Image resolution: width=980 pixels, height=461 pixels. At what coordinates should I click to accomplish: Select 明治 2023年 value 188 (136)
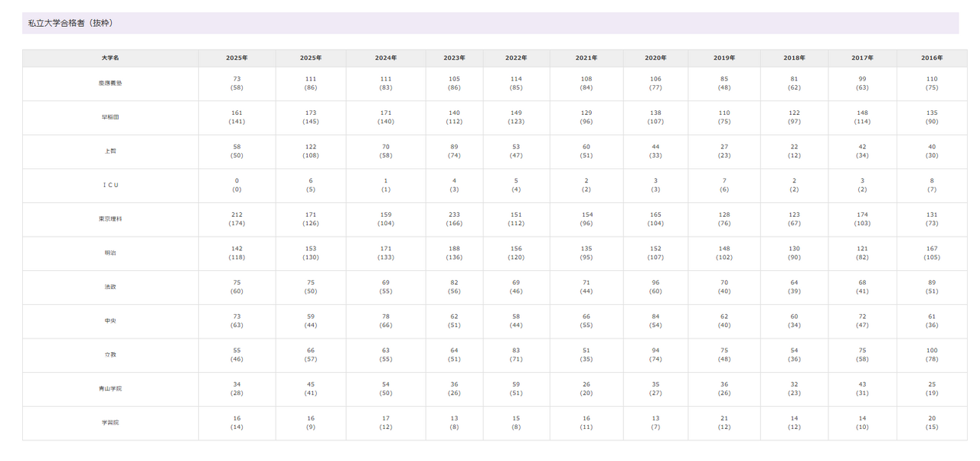[455, 253]
